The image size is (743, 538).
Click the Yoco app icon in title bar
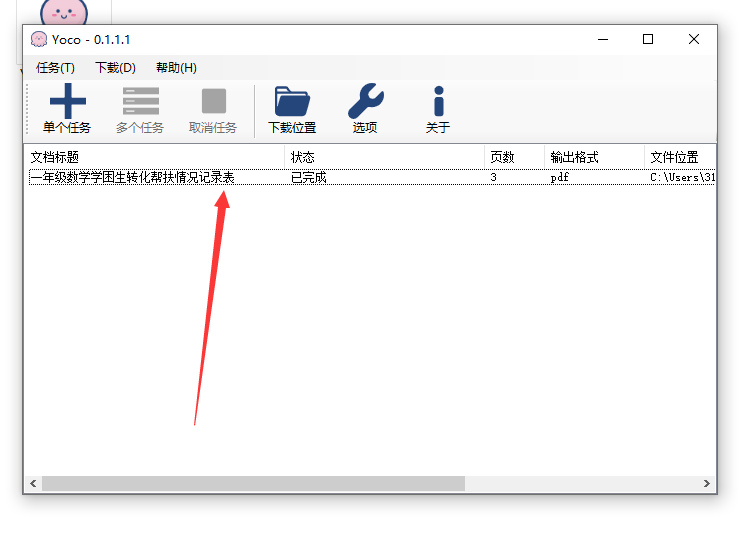point(38,39)
